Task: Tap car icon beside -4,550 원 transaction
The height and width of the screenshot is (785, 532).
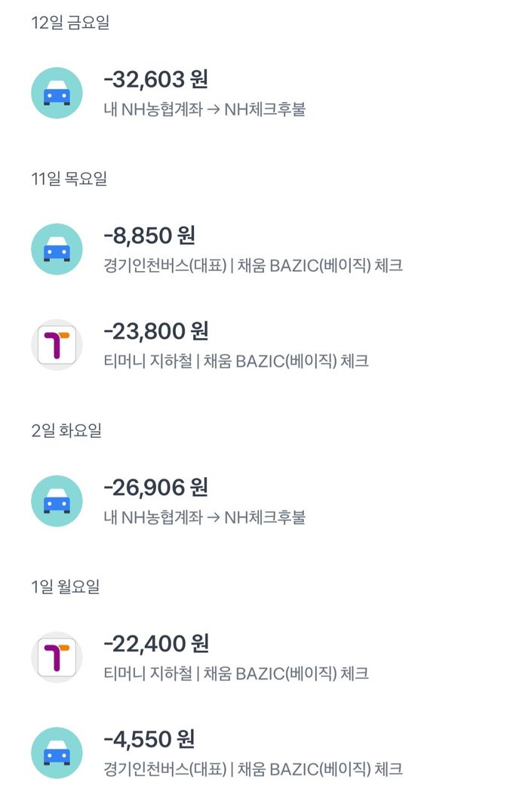Action: [x=57, y=753]
